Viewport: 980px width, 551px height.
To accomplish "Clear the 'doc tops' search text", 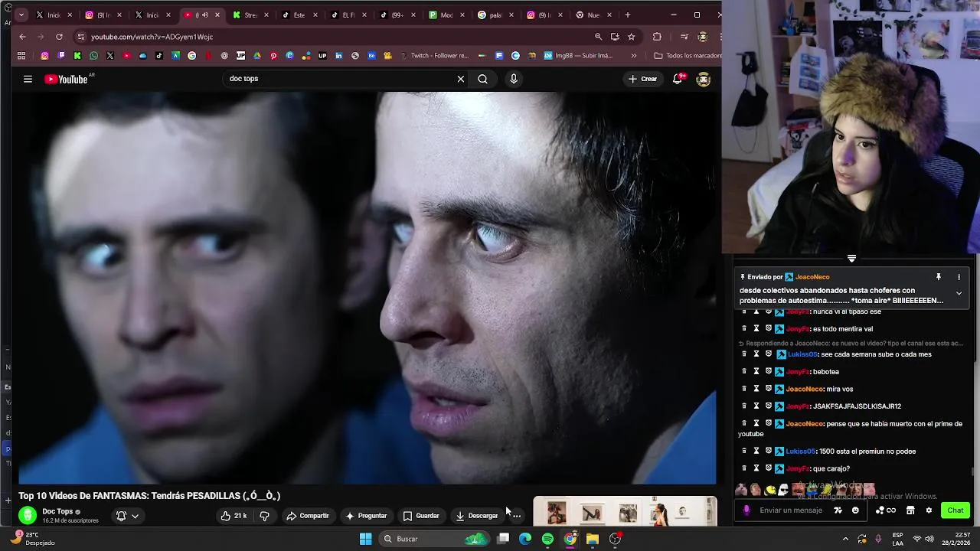I will coord(461,79).
